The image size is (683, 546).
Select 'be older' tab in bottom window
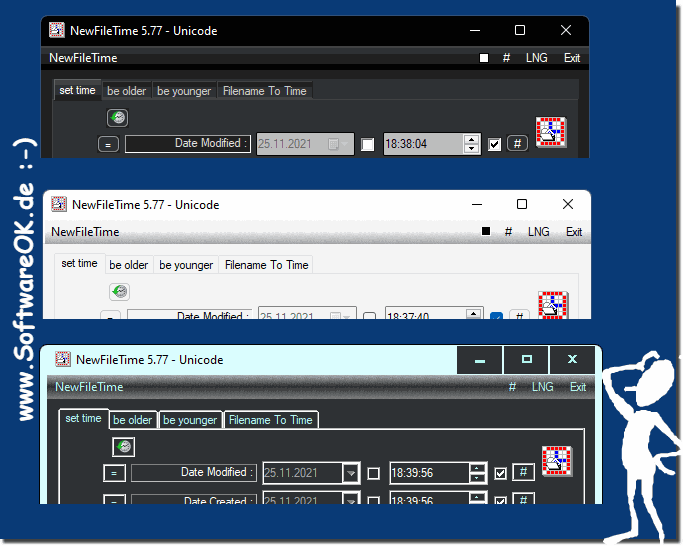132,420
